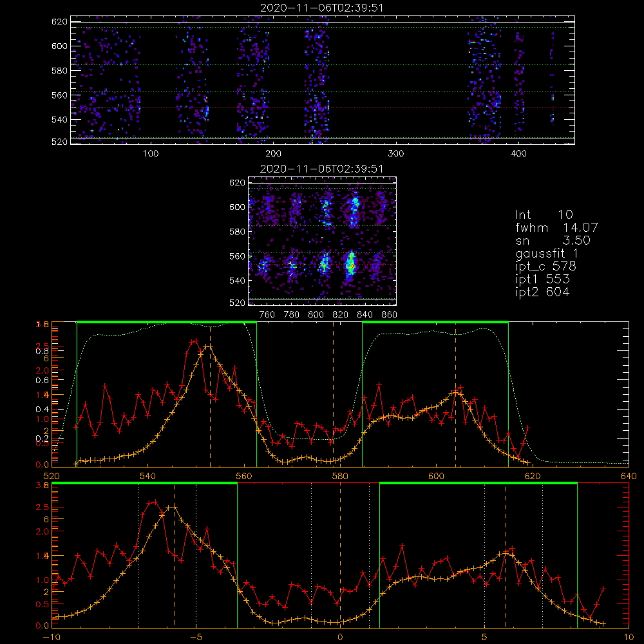Click x-axis label '820' of the middle image
This screenshot has height=644, width=644.
click(x=341, y=315)
